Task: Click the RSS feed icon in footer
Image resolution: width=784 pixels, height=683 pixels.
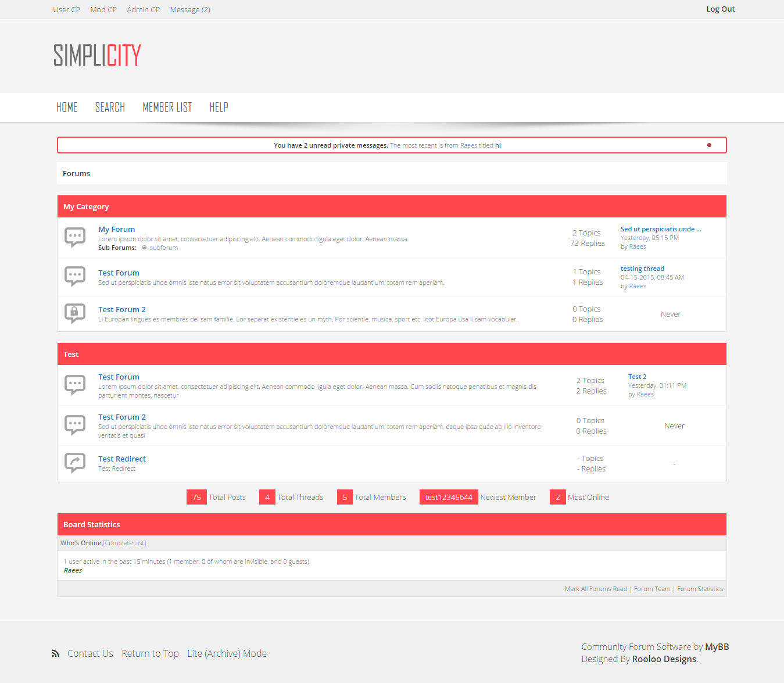Action: (x=55, y=653)
